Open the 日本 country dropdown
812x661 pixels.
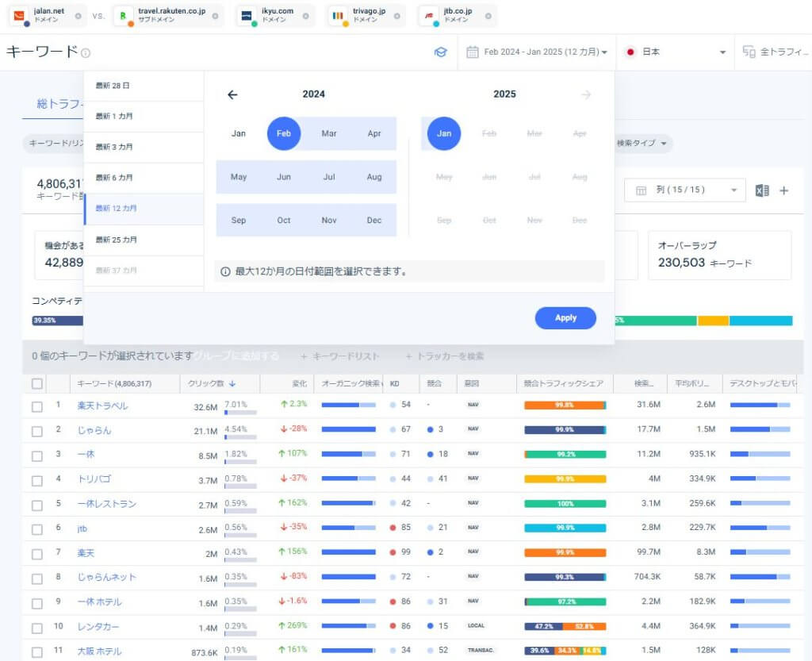(676, 52)
